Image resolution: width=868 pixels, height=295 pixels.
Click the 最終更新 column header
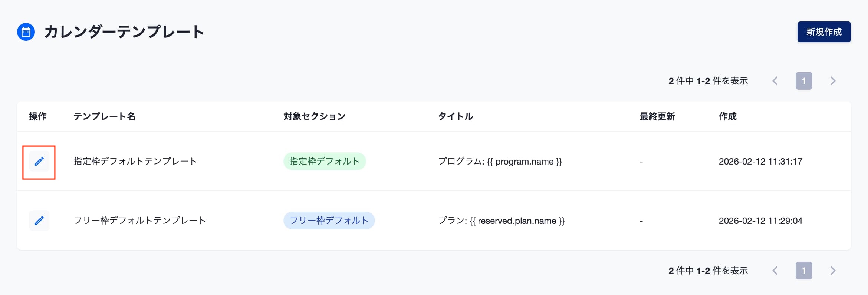click(657, 116)
